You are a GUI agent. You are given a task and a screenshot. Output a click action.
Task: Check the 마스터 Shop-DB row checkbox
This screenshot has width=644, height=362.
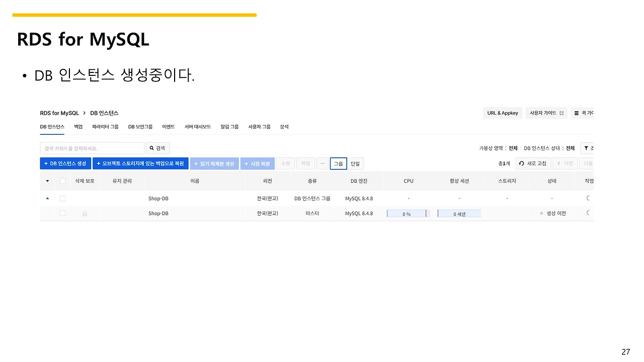(x=62, y=213)
